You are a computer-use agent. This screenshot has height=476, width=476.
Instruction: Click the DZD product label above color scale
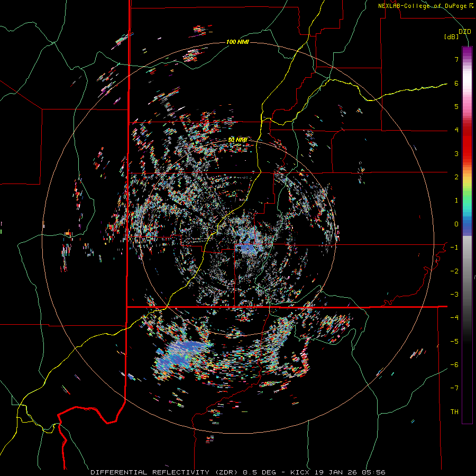pyautogui.click(x=464, y=32)
